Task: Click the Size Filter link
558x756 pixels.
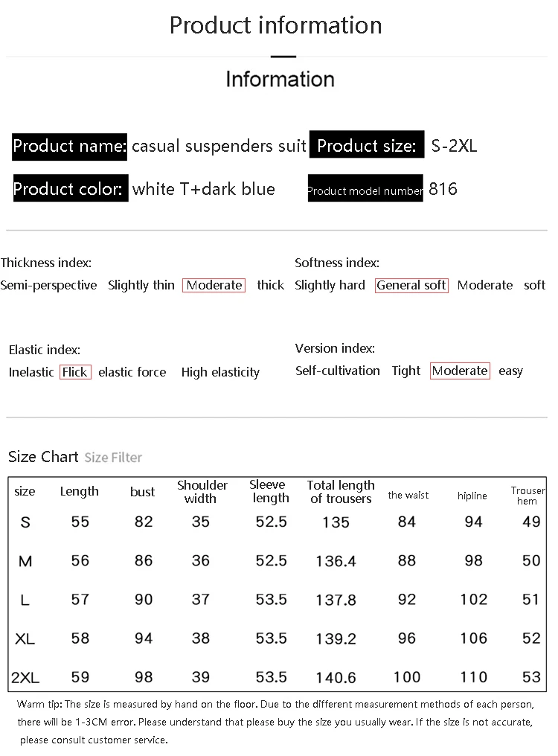Action: [113, 457]
